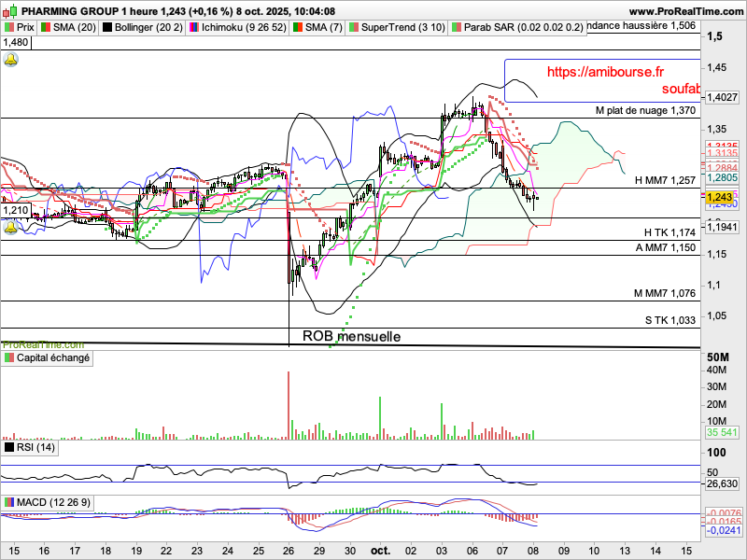Click the https://amibourse.fr annotation text

point(605,72)
